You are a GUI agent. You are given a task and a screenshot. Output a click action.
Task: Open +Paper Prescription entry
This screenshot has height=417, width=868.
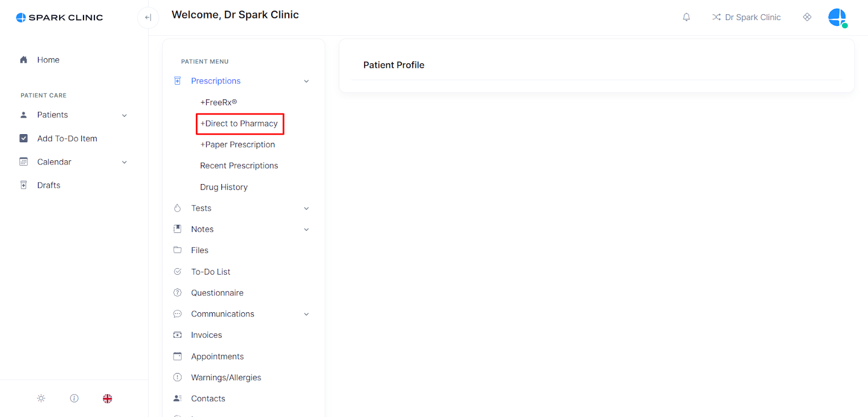click(238, 144)
